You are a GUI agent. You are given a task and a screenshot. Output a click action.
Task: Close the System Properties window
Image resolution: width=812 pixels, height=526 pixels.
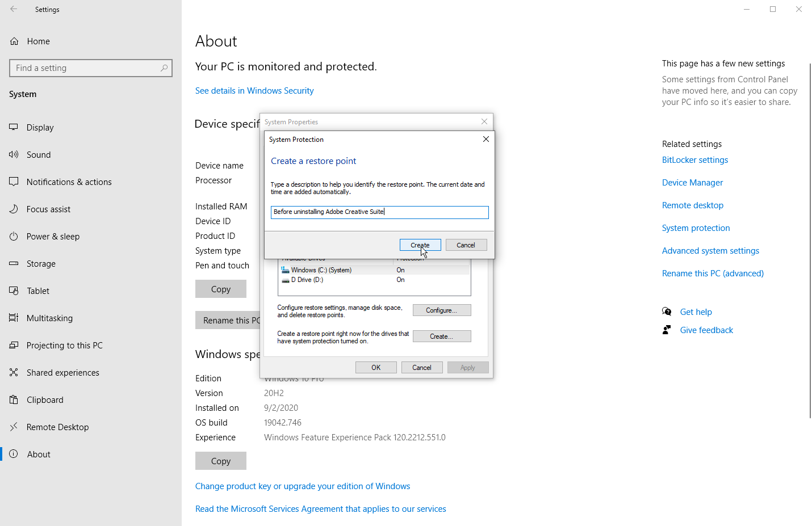(x=484, y=121)
